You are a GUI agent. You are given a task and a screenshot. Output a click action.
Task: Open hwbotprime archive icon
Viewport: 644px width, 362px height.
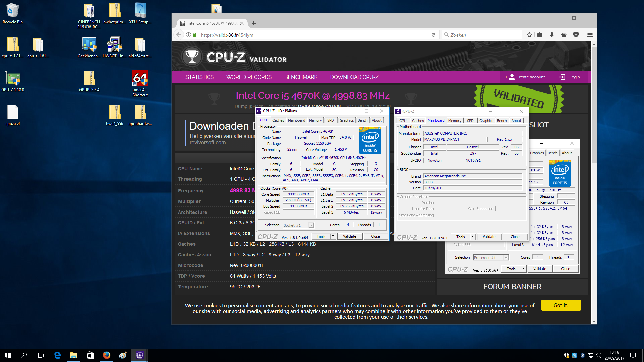tap(115, 14)
